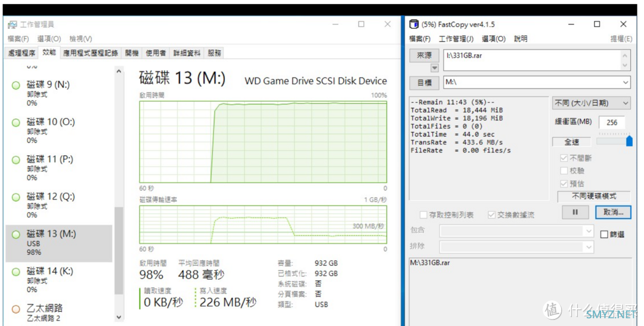Click the TransRate = 433.6 MB/s line
The height and width of the screenshot is (326, 644).
pyautogui.click(x=457, y=142)
